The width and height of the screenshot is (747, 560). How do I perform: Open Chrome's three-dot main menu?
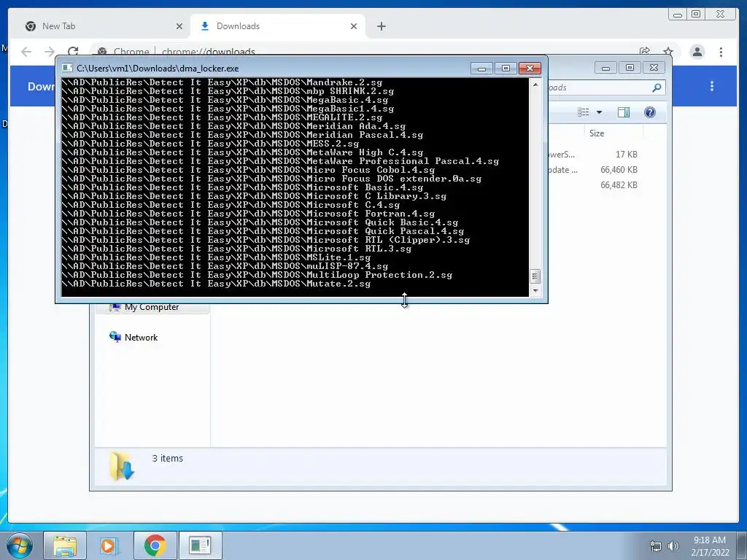point(721,52)
